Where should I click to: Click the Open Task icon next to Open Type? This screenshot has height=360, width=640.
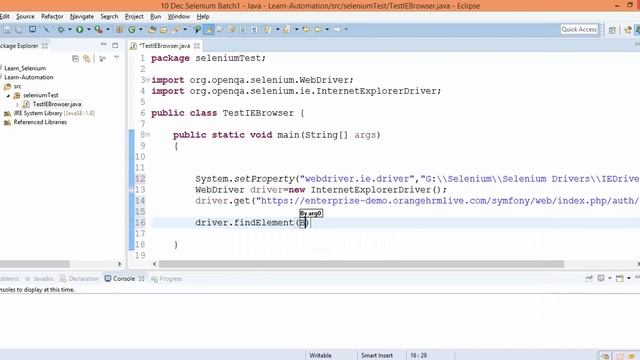tap(164, 29)
